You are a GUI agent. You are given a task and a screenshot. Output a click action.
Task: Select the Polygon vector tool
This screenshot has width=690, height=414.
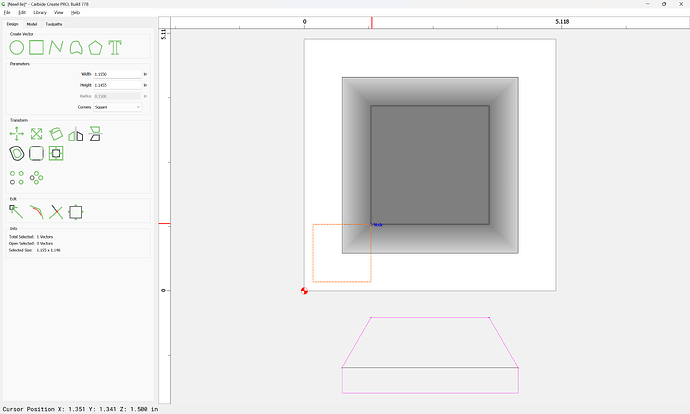point(95,48)
